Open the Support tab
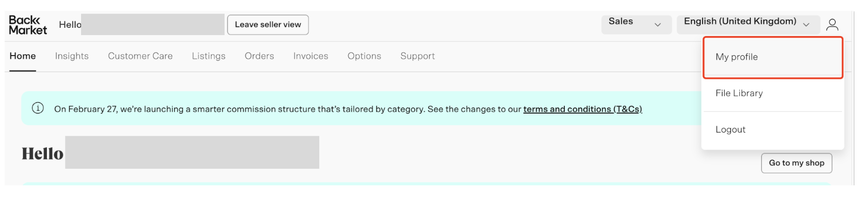The height and width of the screenshot is (198, 868). (x=417, y=56)
